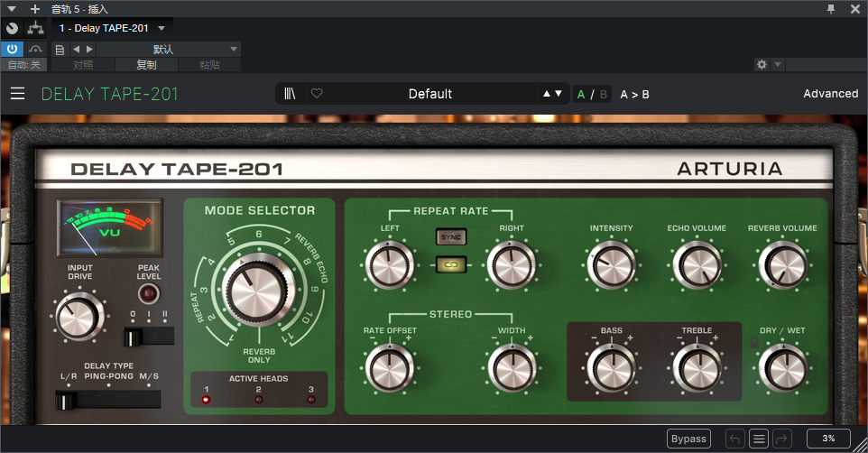
Task: Click the 3% CPU meter
Action: click(828, 439)
